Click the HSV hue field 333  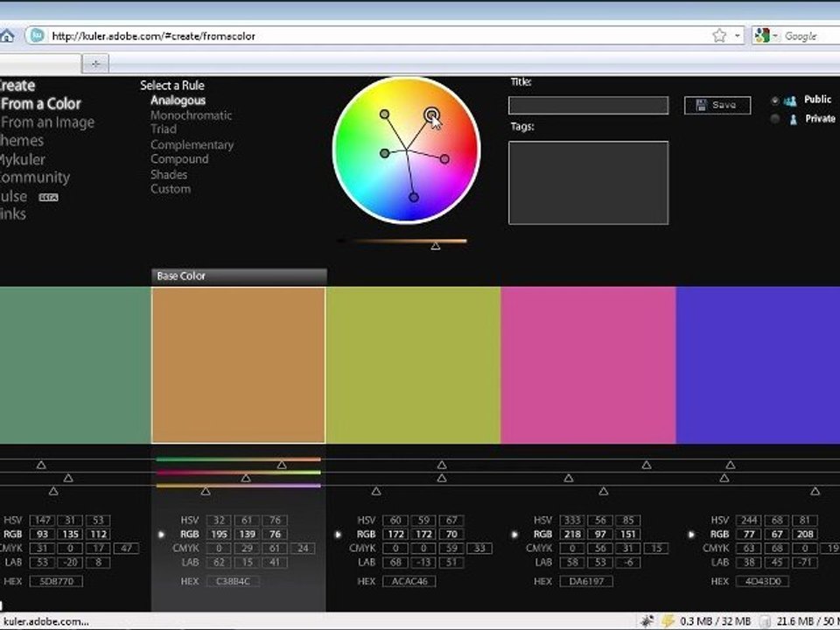572,520
